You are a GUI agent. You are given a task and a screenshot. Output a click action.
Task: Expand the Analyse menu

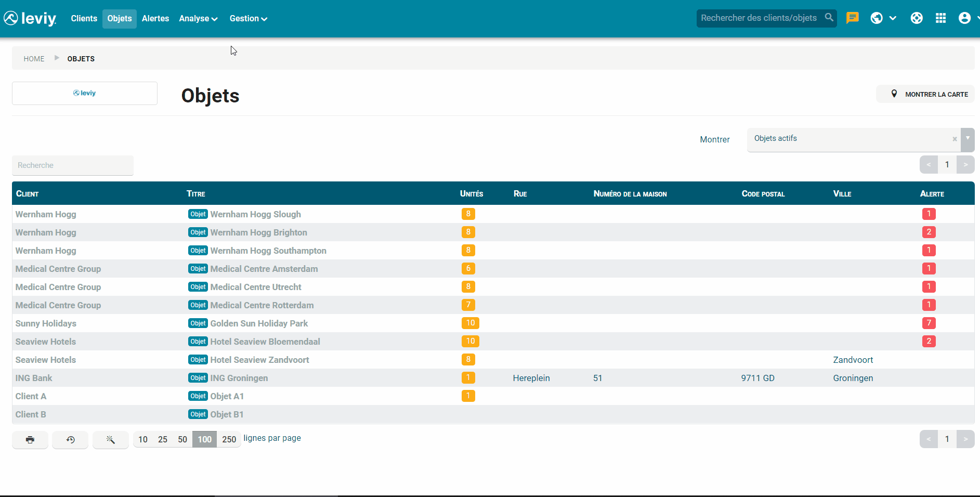pyautogui.click(x=198, y=19)
